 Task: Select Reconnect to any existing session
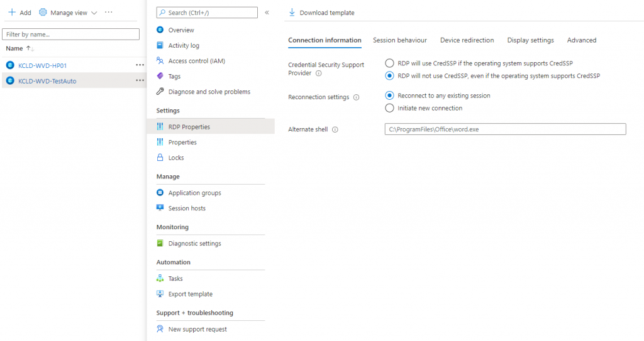[x=389, y=95]
